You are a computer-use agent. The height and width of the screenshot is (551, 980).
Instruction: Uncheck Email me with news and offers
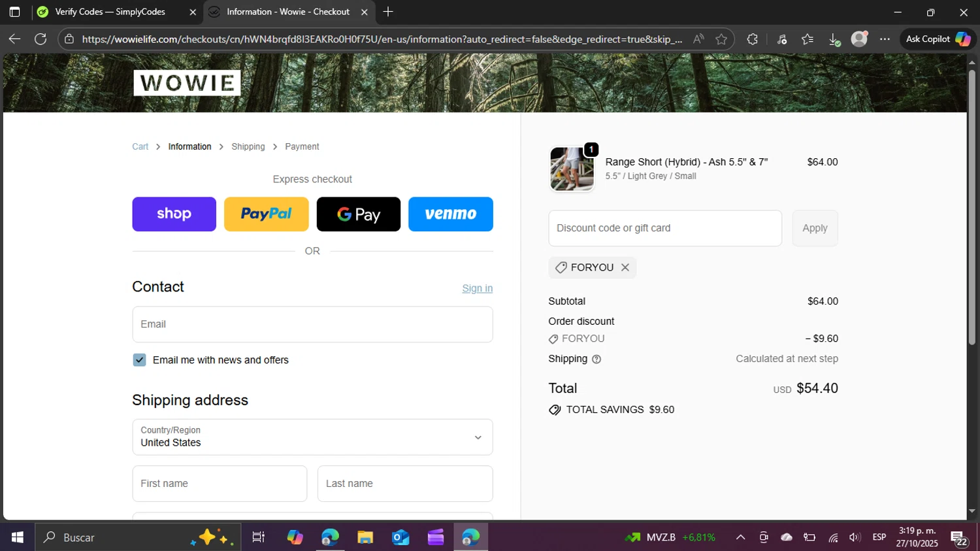[x=139, y=360]
